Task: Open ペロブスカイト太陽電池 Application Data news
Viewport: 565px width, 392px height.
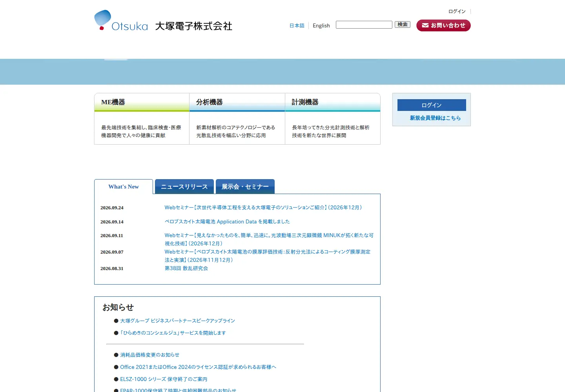Action: tap(227, 221)
